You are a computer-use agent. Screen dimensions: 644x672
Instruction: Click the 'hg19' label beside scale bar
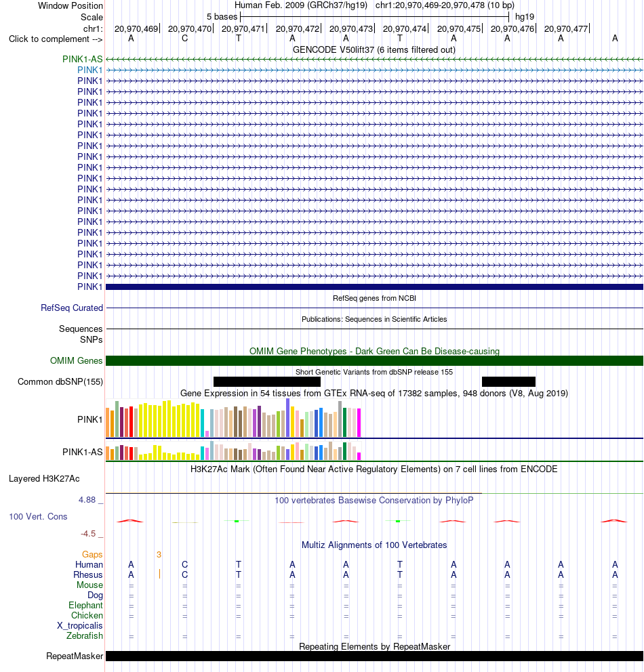click(x=525, y=17)
